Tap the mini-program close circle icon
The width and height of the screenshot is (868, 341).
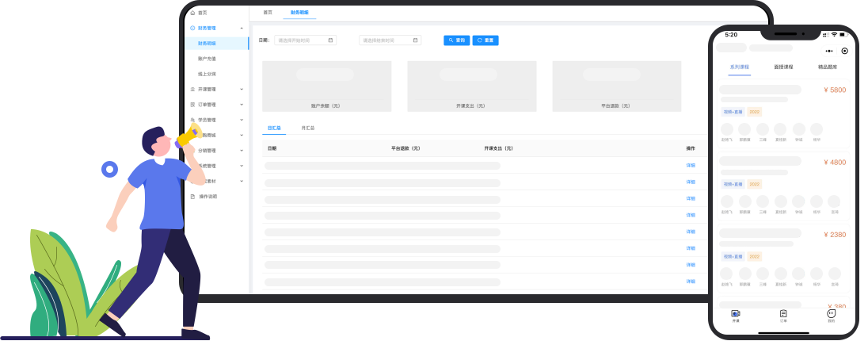844,51
